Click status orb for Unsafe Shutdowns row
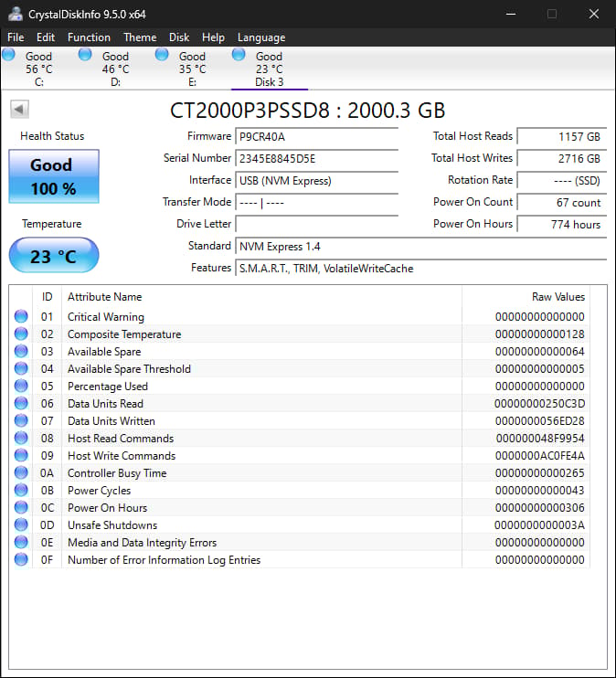 (x=21, y=524)
